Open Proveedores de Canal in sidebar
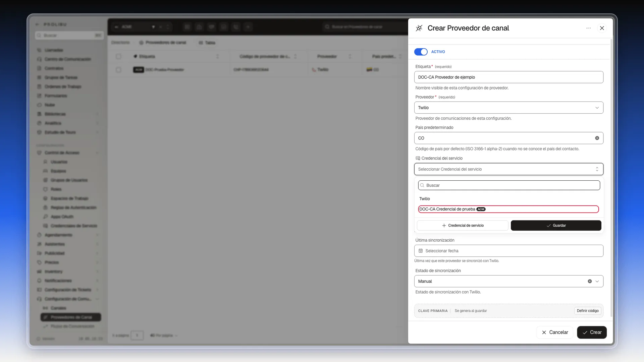Viewport: 644px width, 362px height. (71, 317)
